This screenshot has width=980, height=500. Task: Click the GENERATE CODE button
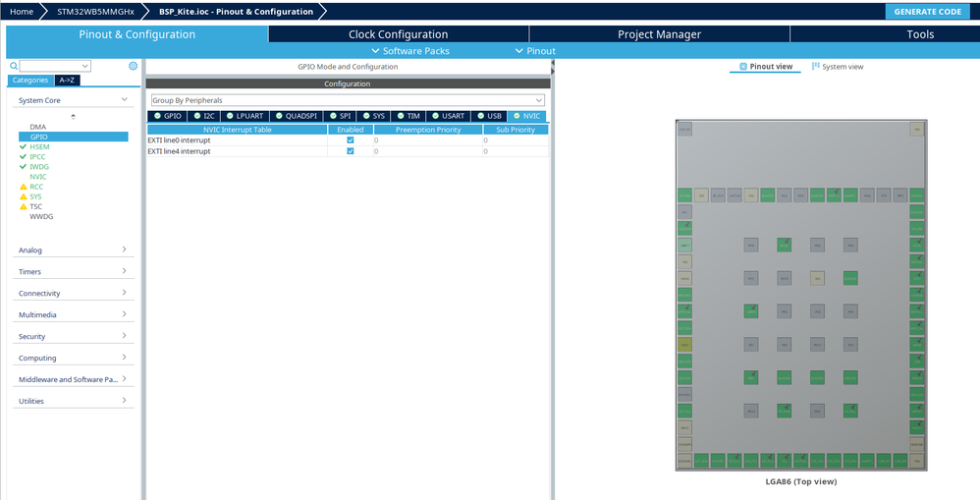tap(928, 11)
